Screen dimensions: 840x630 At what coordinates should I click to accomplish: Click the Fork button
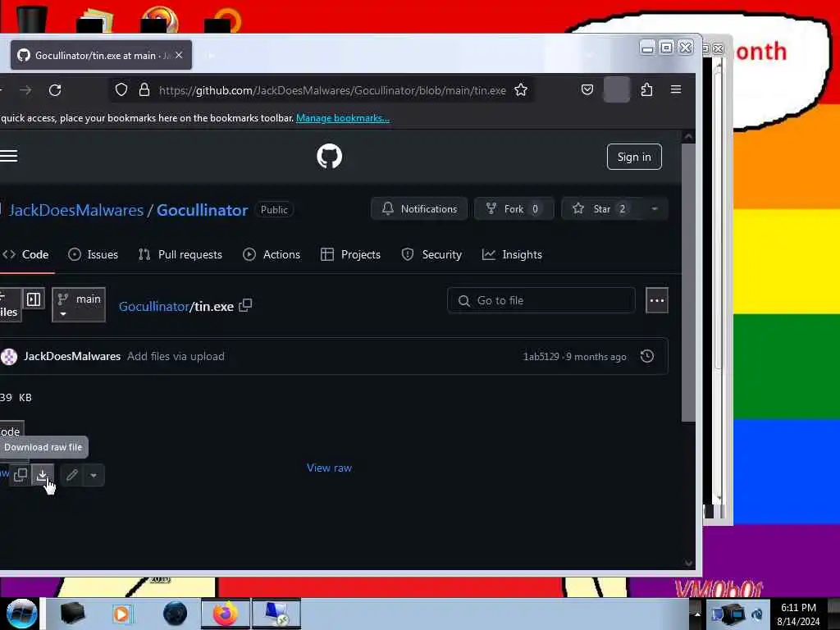coord(514,209)
